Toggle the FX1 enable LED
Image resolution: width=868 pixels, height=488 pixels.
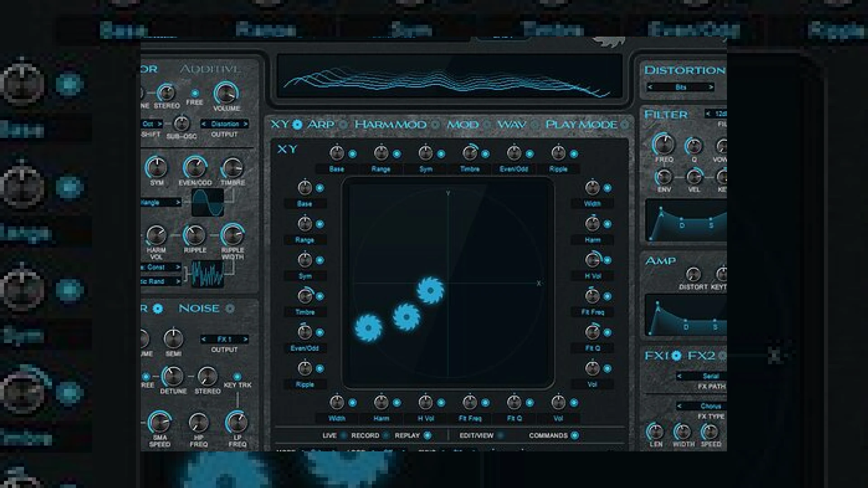click(x=676, y=356)
